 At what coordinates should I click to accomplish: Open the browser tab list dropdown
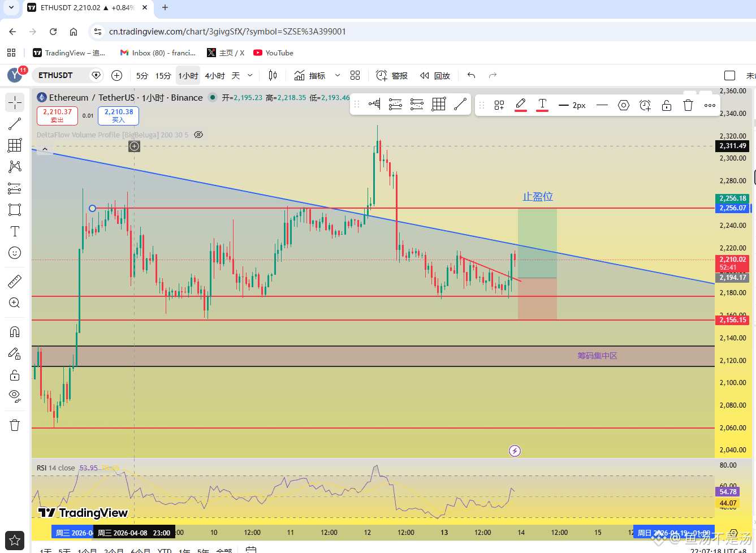point(11,8)
